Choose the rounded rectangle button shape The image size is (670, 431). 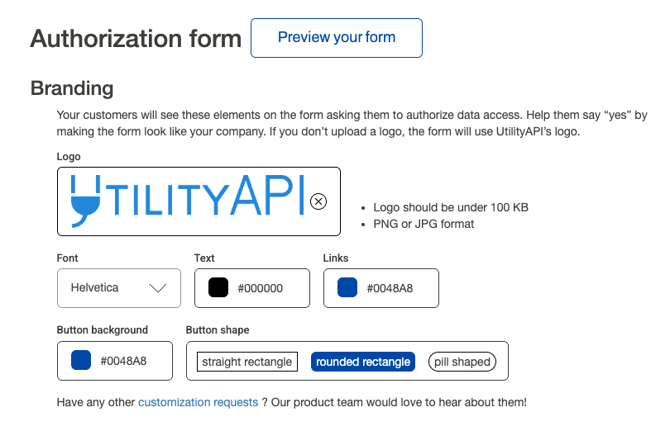coord(362,361)
